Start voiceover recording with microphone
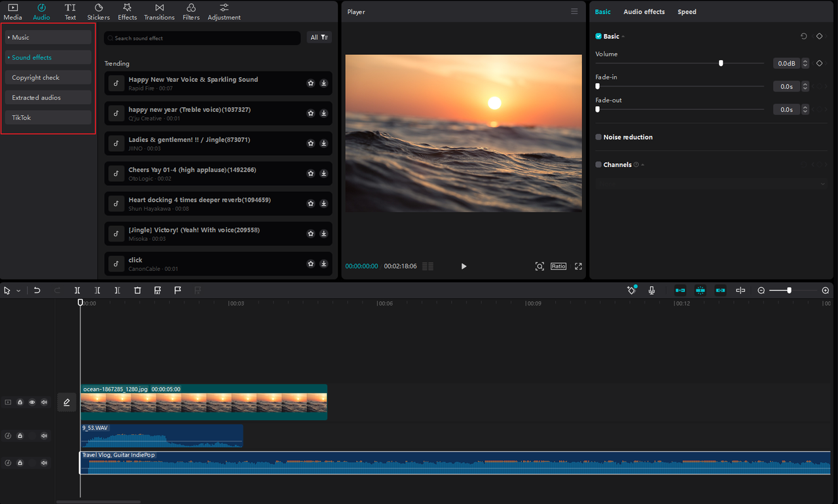 click(x=651, y=290)
